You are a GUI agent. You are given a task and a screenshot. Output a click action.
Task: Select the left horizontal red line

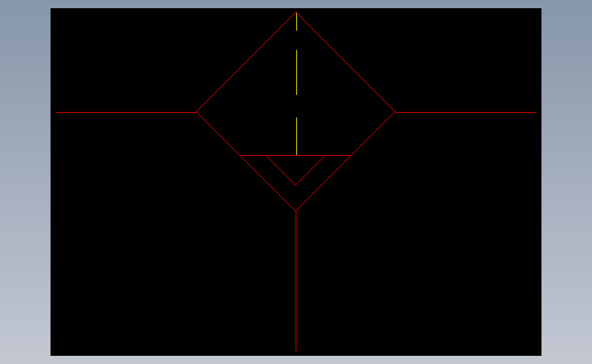[x=126, y=112]
